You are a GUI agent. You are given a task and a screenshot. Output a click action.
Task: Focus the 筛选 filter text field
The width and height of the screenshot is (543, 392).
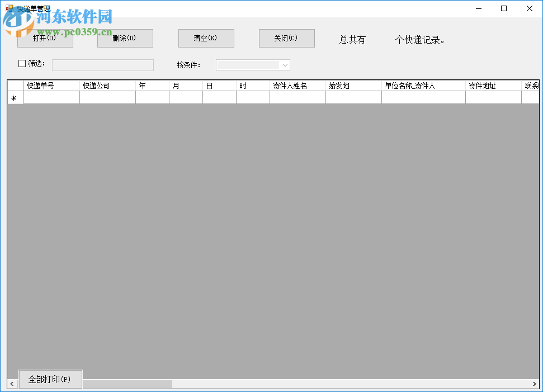click(103, 65)
